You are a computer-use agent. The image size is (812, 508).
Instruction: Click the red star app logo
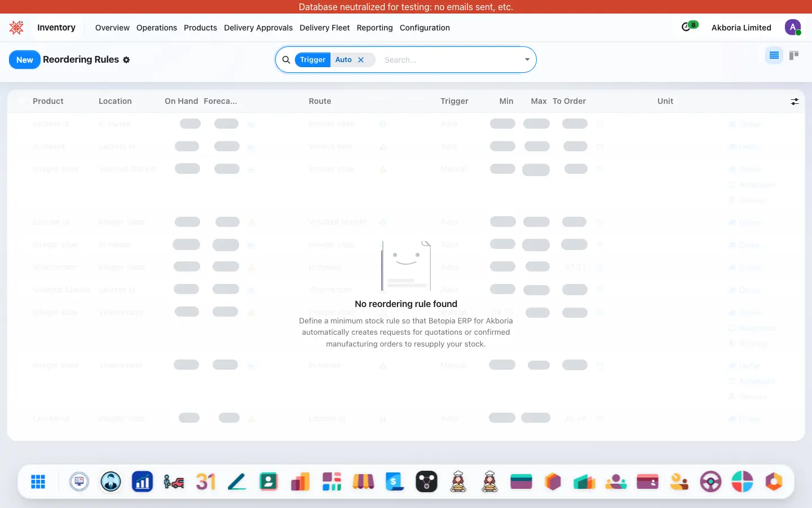tap(16, 27)
